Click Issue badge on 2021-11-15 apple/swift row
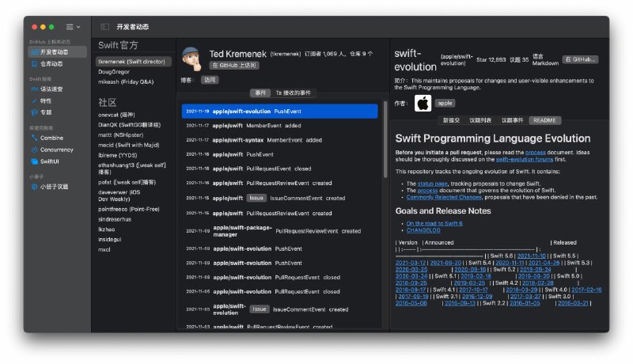Viewport: 633px width, 364px height. pyautogui.click(x=256, y=198)
